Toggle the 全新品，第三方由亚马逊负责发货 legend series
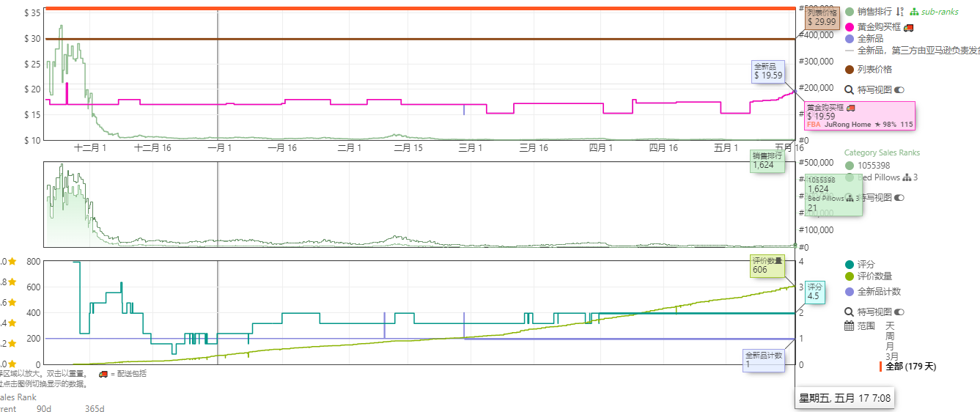Viewport: 980px width, 412px height. (912, 51)
